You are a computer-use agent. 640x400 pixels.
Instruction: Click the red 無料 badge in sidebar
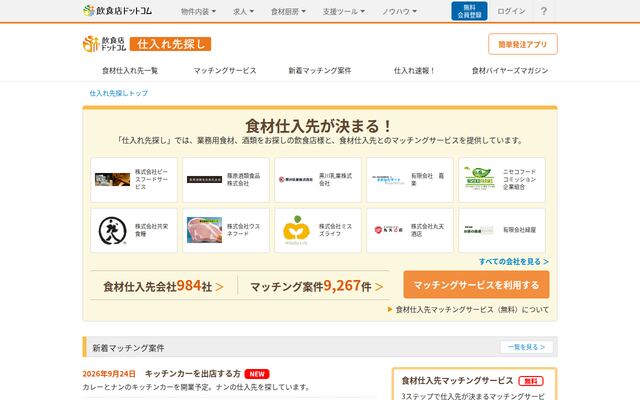coord(531,381)
